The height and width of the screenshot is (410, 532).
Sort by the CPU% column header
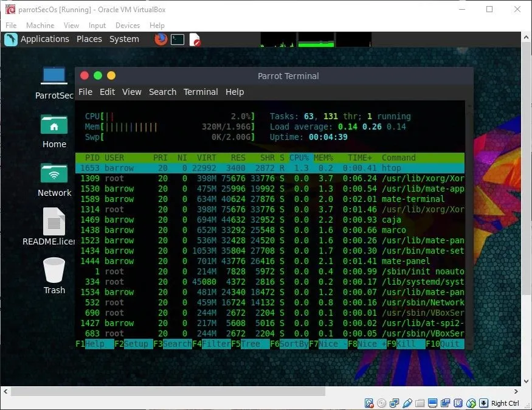[x=299, y=158]
